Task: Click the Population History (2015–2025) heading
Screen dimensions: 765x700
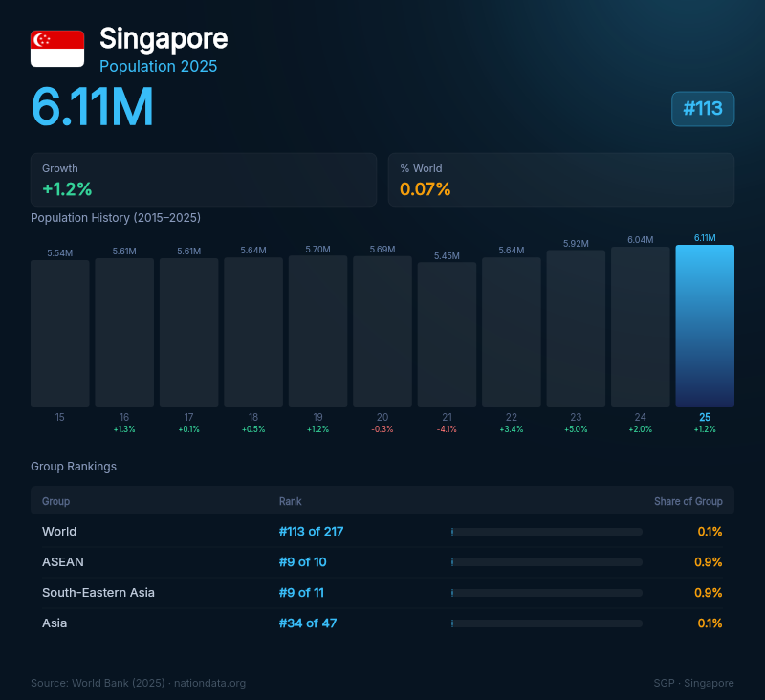Action: (x=116, y=218)
